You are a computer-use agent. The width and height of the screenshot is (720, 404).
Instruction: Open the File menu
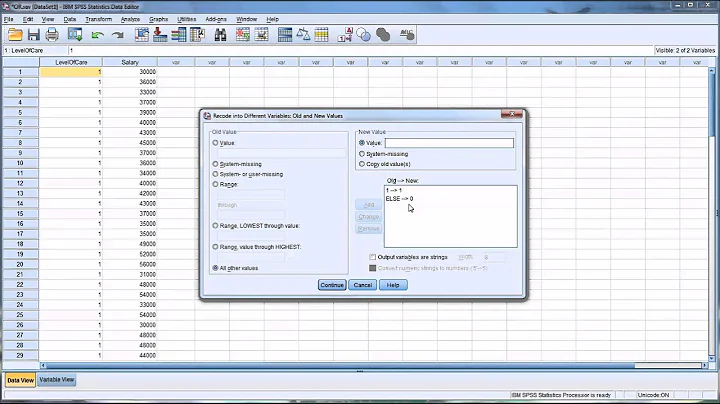coord(8,19)
